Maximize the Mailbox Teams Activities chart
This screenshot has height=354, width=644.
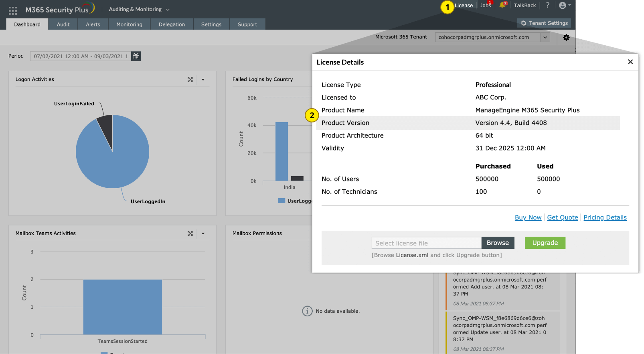[x=190, y=233]
